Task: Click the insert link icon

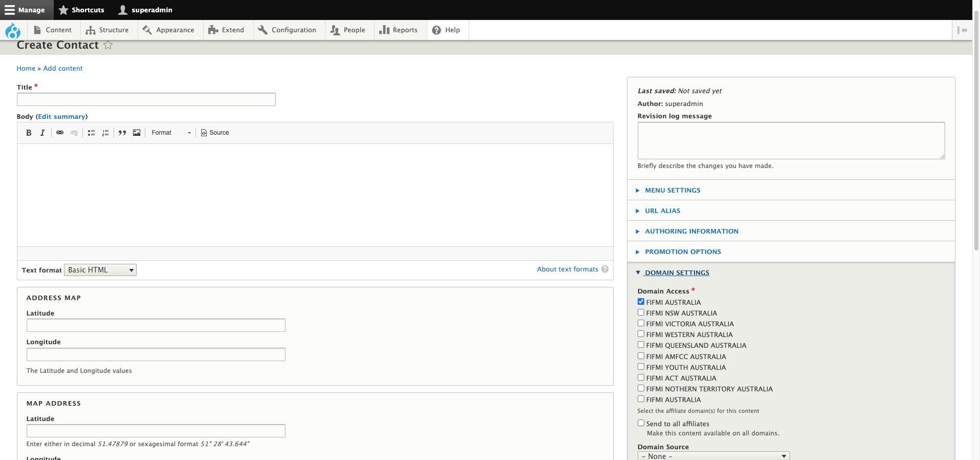Action: pos(60,133)
